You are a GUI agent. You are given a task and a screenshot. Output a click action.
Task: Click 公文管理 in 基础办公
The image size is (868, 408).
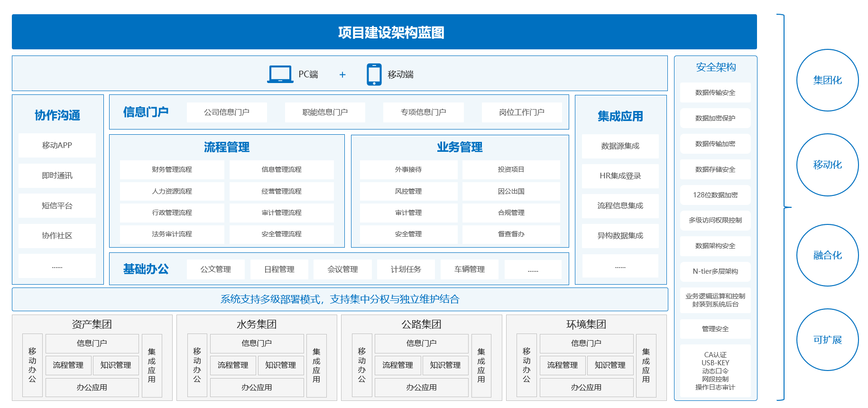click(x=216, y=269)
